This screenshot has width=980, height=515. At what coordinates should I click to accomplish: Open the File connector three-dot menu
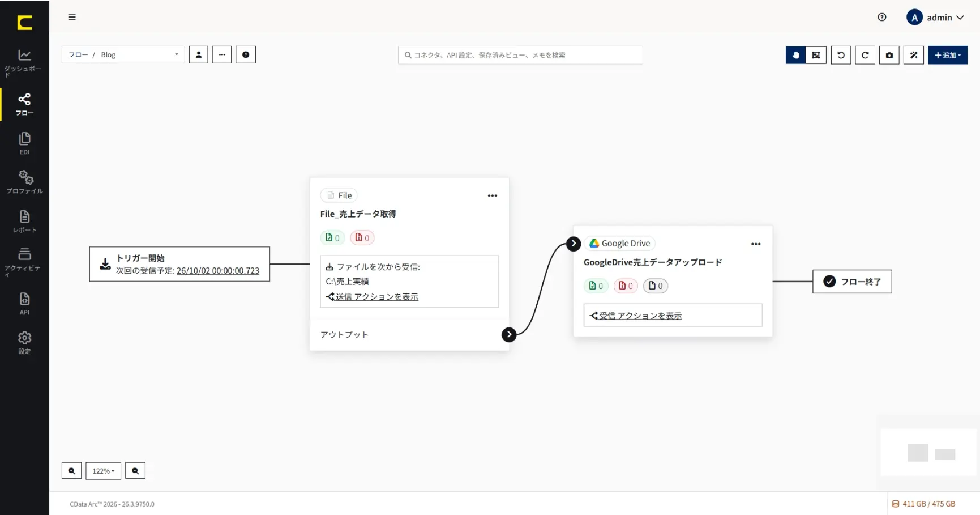click(493, 195)
